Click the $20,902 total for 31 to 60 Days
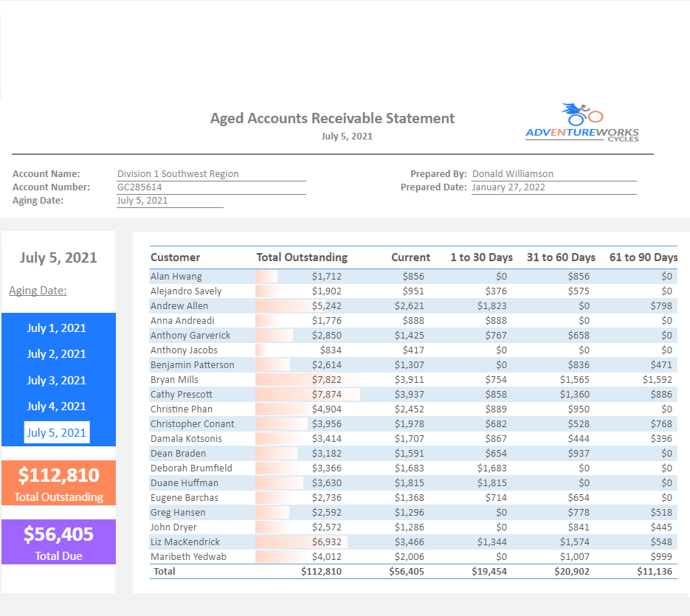 [572, 571]
